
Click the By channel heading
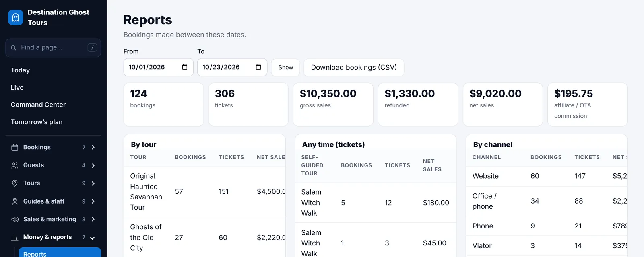[x=493, y=144]
